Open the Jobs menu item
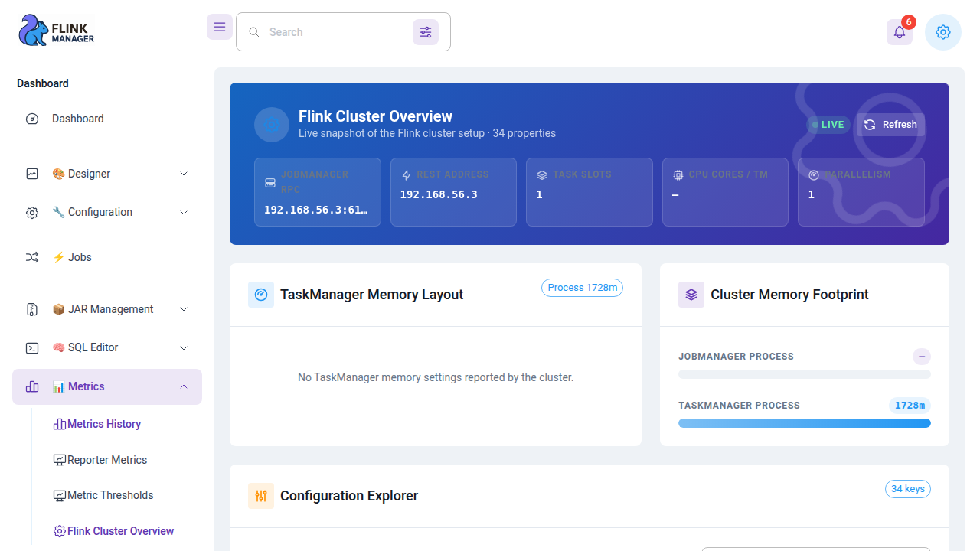Screen dimensions: 980x551 click(x=107, y=257)
